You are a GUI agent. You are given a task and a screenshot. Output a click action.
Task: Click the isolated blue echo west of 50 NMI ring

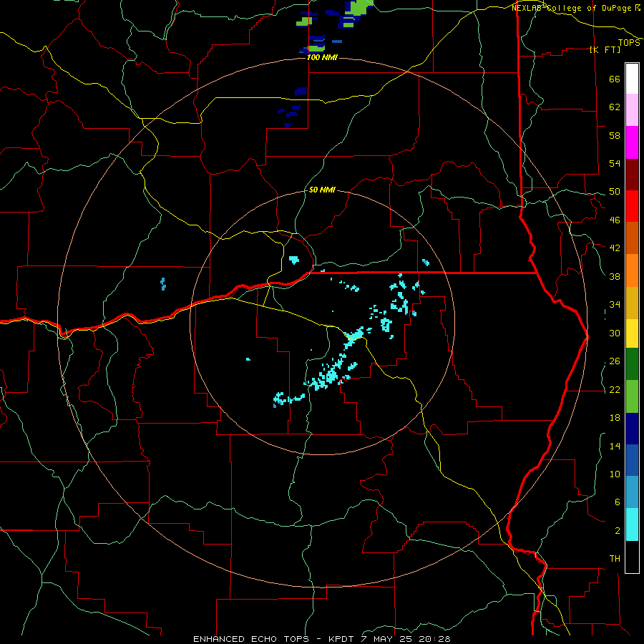(x=163, y=284)
